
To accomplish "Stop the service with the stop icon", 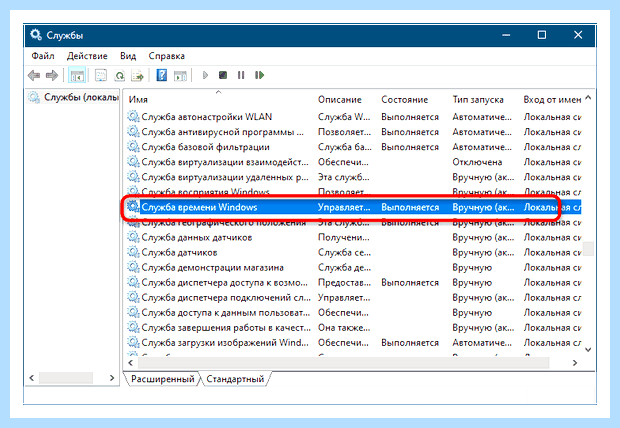I will [223, 75].
